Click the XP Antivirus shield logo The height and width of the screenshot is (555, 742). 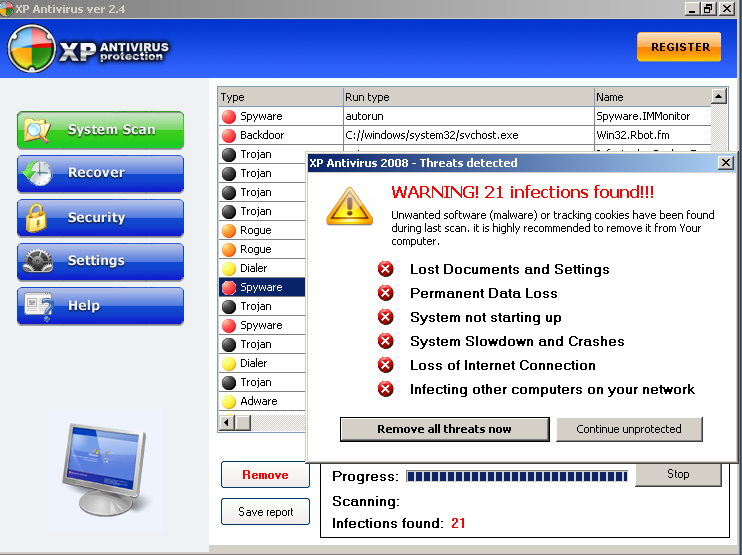(32, 49)
